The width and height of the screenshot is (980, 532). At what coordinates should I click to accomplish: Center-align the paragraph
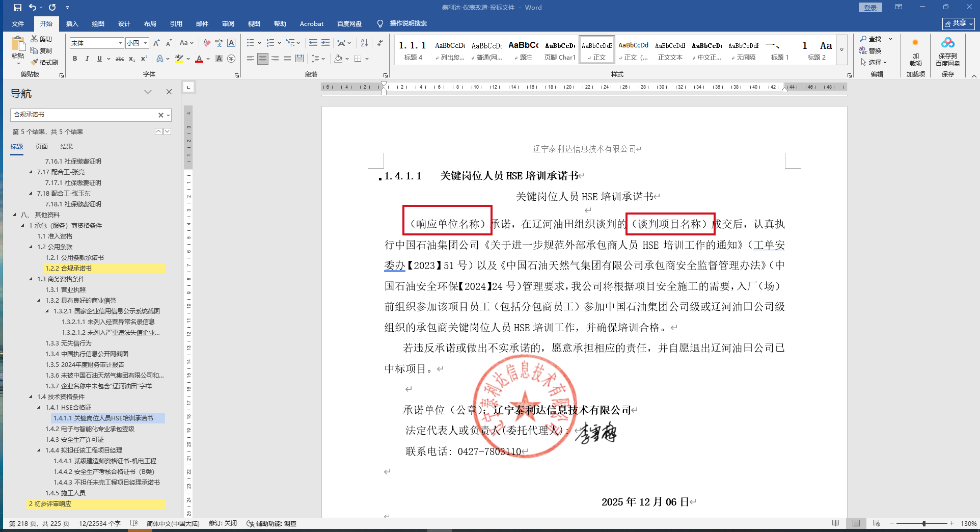[263, 59]
